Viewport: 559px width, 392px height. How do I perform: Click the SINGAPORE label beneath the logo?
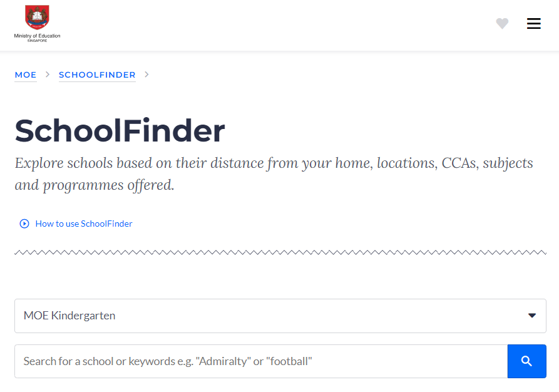pos(37,40)
